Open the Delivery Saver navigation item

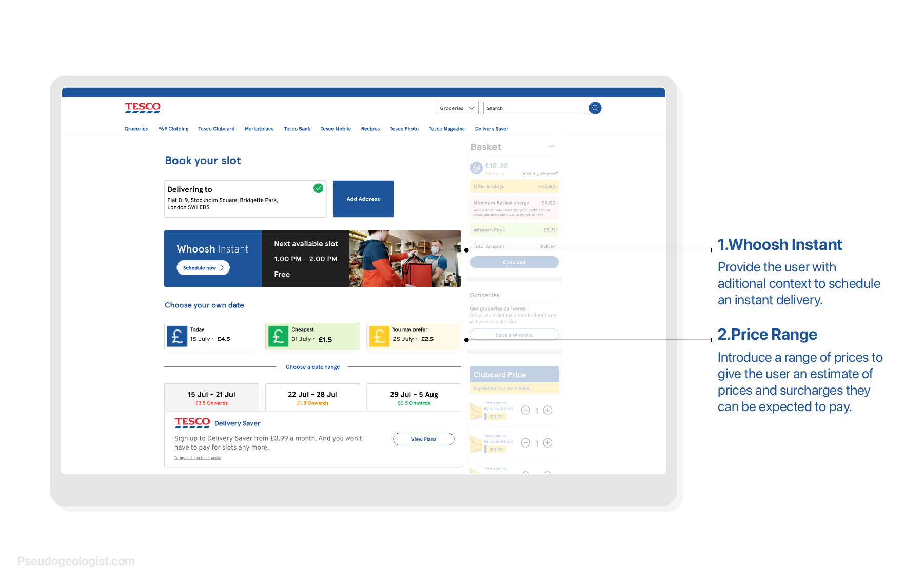(x=492, y=129)
